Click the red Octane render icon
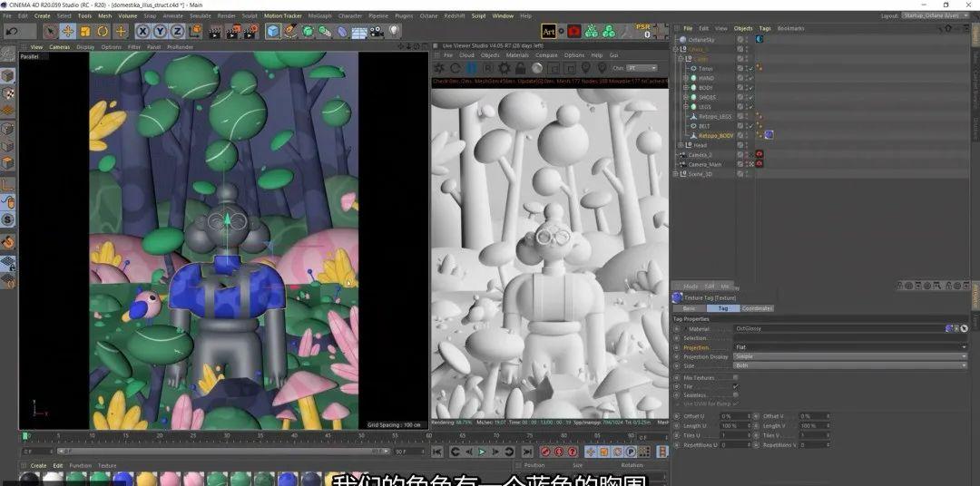 coord(573,31)
